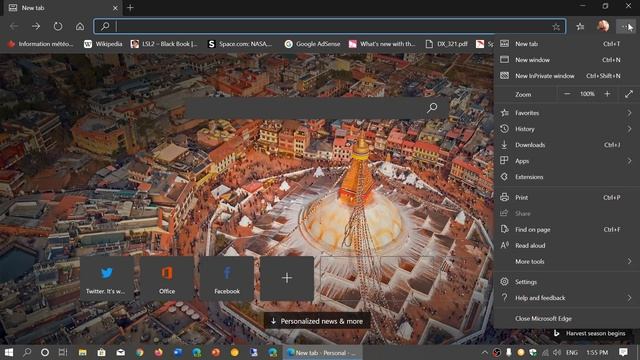Click the address bar input field
The width and height of the screenshot is (640, 360).
[x=331, y=27]
